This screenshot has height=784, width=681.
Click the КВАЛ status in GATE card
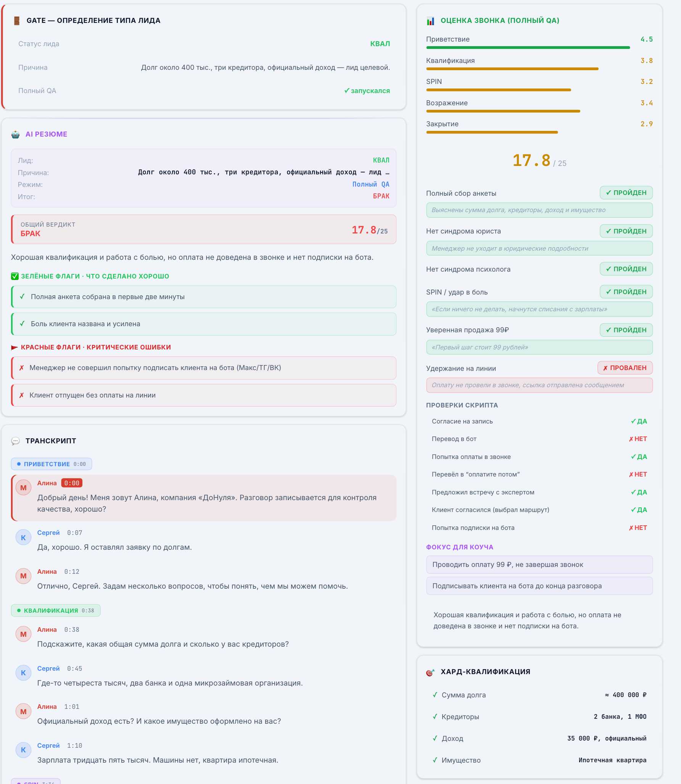(380, 44)
